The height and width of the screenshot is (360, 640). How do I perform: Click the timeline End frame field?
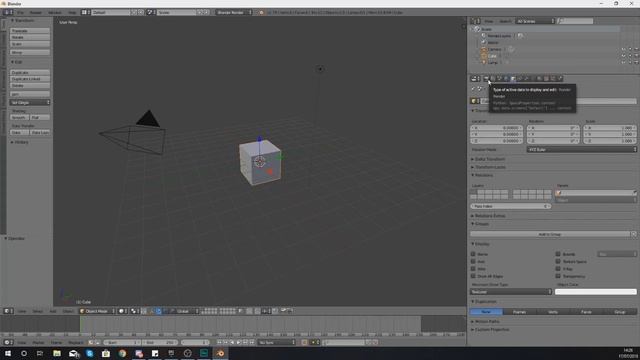(x=160, y=342)
